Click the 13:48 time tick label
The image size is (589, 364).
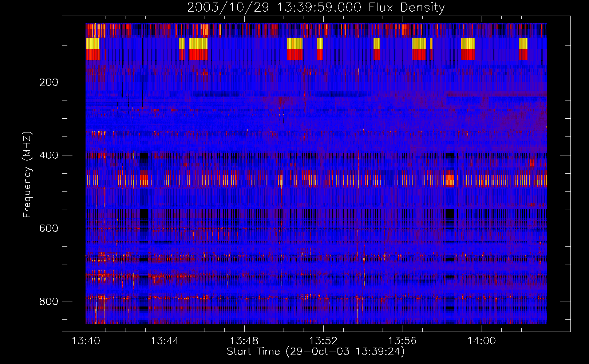tap(244, 341)
